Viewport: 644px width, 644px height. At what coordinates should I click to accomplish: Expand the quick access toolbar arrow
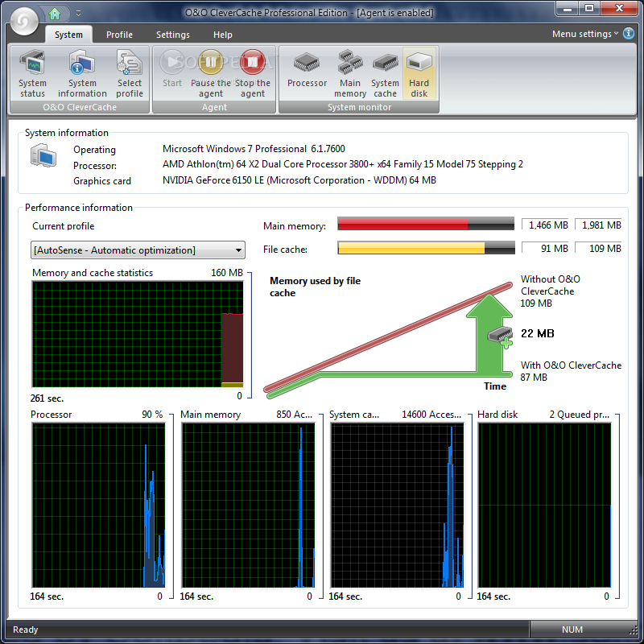click(78, 14)
